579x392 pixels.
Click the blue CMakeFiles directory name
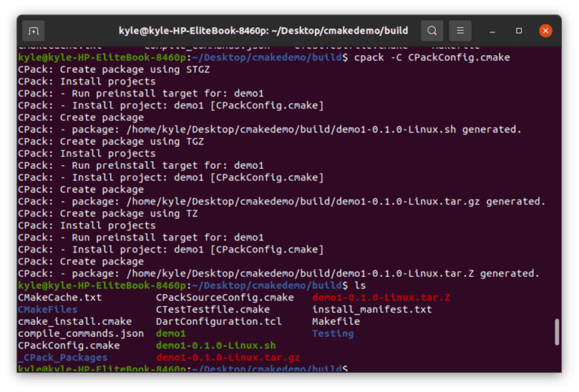click(x=47, y=309)
